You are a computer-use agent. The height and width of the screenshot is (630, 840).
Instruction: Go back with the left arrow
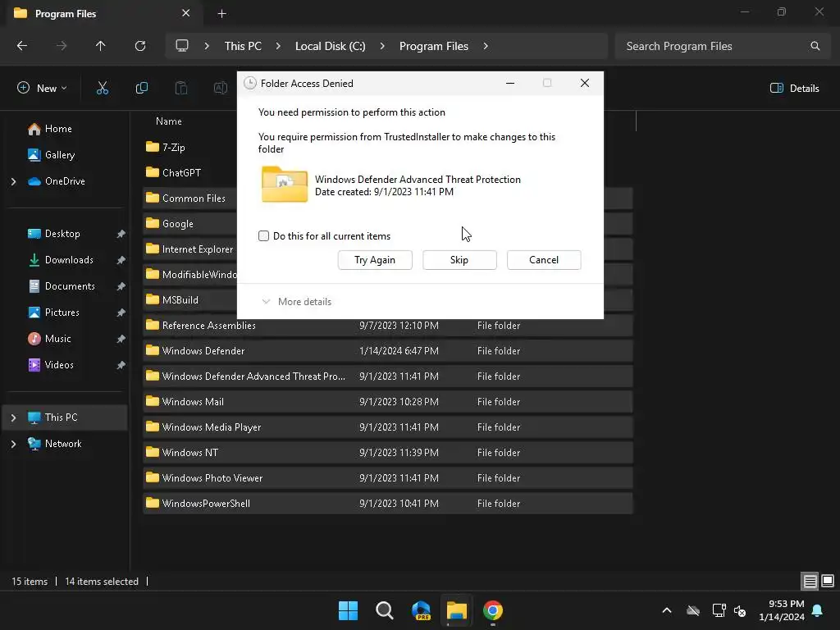[22, 46]
